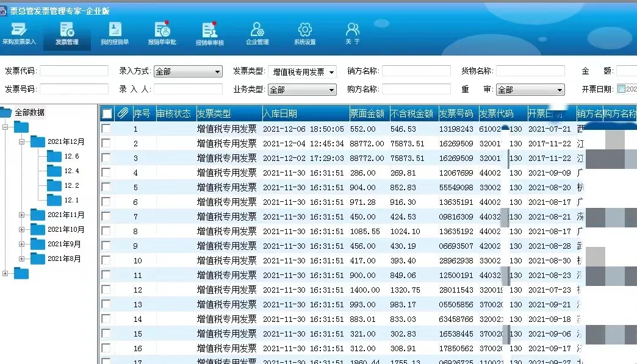Select the checkbox for row 5
The width and height of the screenshot is (637, 364).
click(x=106, y=187)
